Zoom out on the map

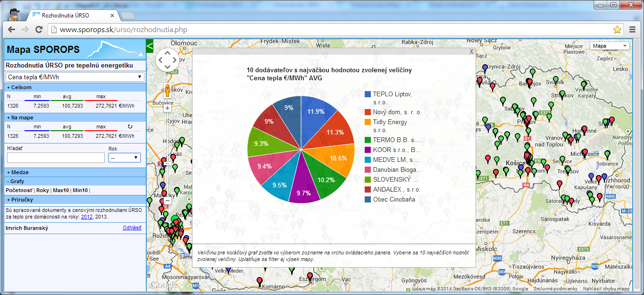167,200
